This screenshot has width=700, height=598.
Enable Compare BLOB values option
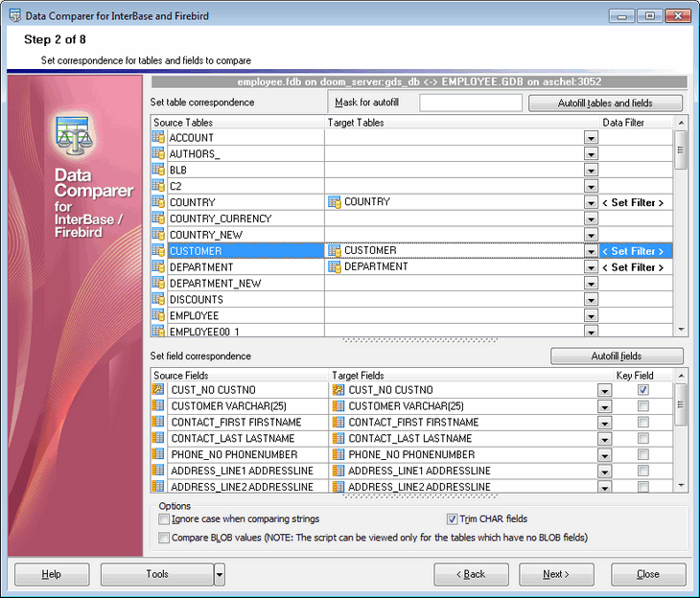[164, 538]
